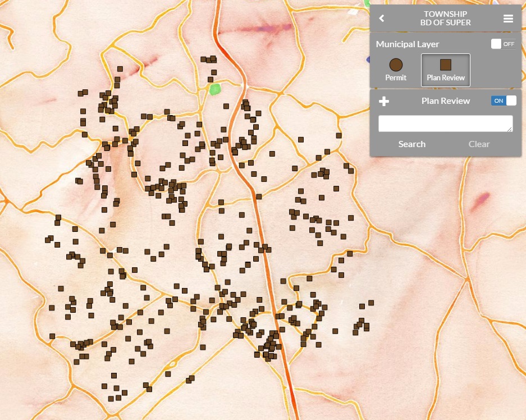526x420 pixels.
Task: Click the brown marker nearest the Search panel
Action: pyautogui.click(x=339, y=135)
